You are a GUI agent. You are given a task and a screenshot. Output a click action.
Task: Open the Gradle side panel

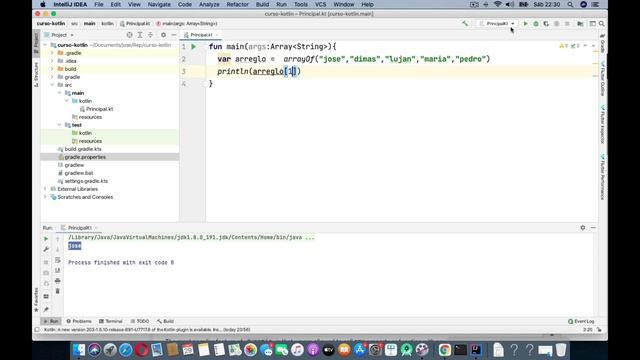[602, 44]
